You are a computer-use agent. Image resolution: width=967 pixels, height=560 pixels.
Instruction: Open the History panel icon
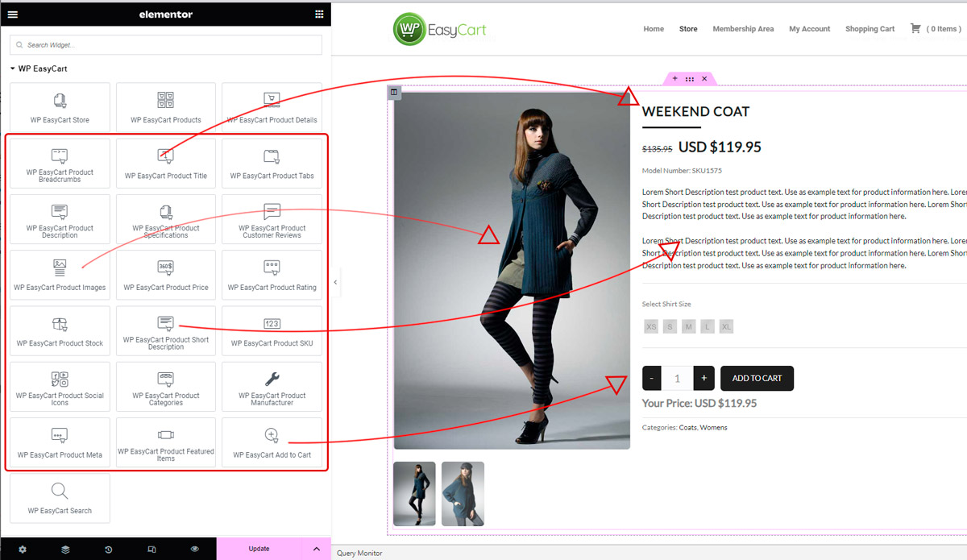[109, 550]
